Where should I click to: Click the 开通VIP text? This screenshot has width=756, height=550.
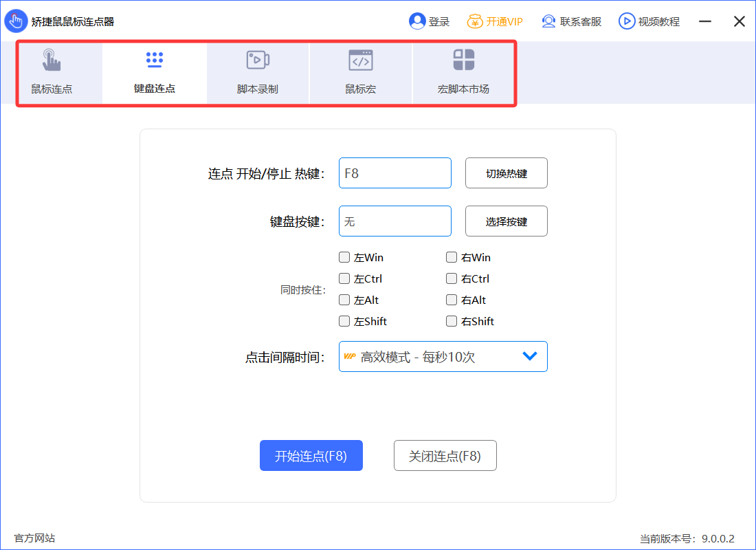pyautogui.click(x=504, y=22)
